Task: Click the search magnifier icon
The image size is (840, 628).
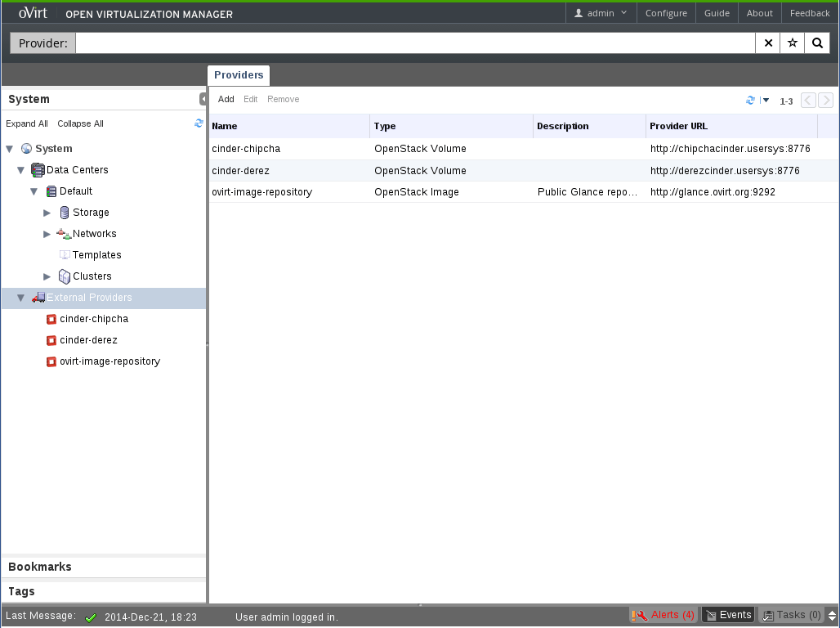Action: click(x=816, y=43)
